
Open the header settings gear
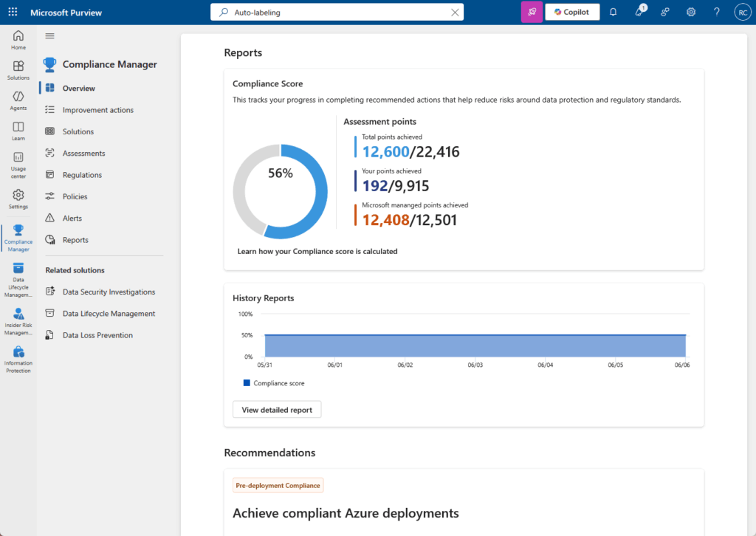(x=691, y=12)
